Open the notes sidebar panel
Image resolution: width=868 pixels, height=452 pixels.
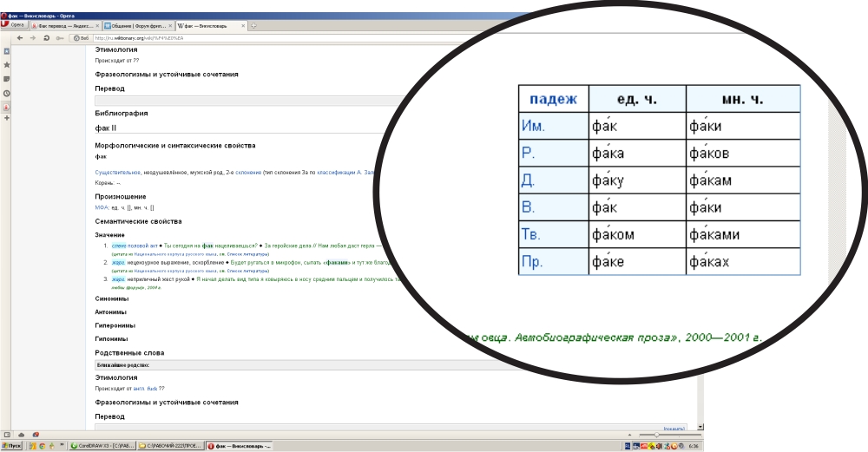tap(7, 79)
